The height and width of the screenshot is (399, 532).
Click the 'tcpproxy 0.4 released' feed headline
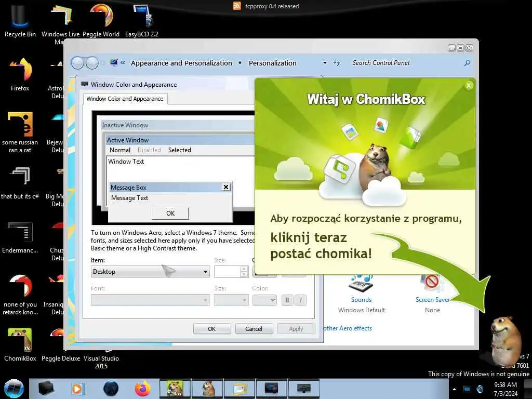coord(272,6)
